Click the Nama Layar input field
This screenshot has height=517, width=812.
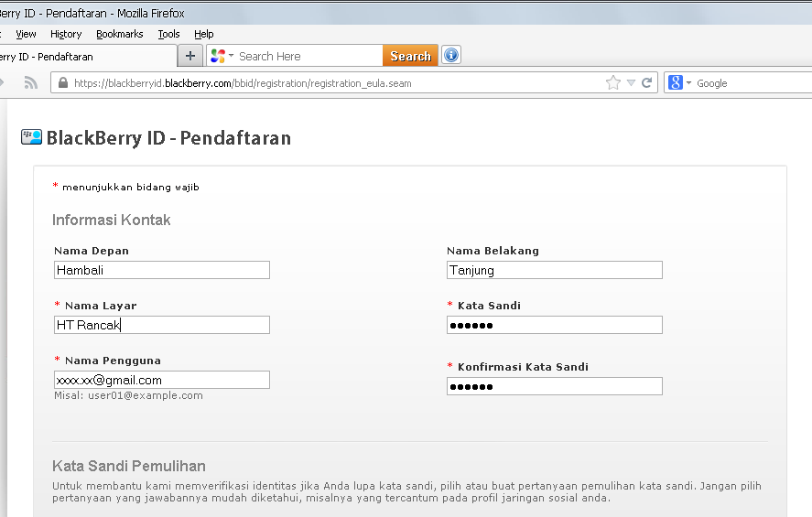pos(161,325)
